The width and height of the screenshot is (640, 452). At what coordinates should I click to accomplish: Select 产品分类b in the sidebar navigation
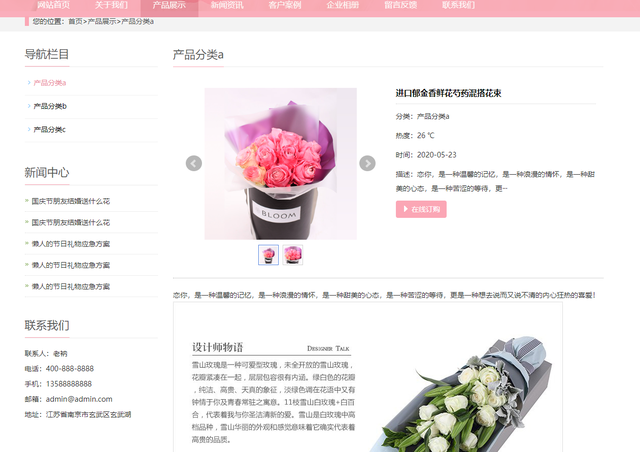pos(50,106)
